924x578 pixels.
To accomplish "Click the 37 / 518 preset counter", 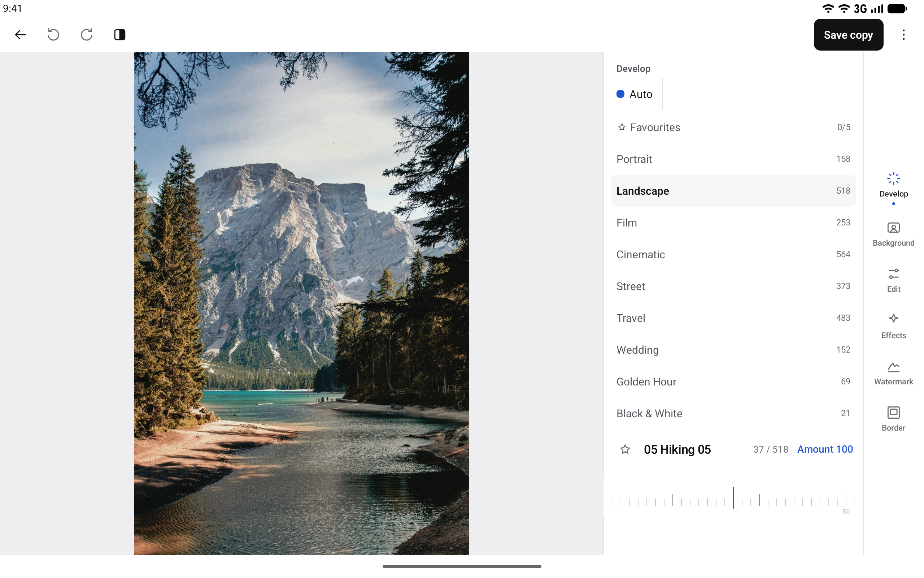I will pyautogui.click(x=771, y=449).
